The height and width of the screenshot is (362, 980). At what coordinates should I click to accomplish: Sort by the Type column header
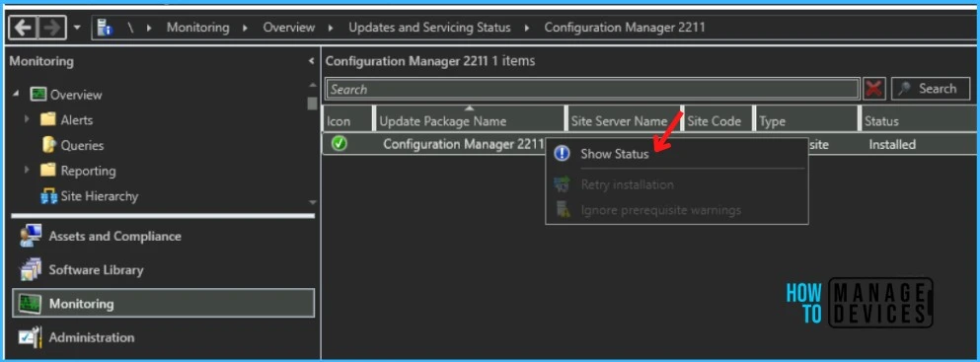click(806, 118)
